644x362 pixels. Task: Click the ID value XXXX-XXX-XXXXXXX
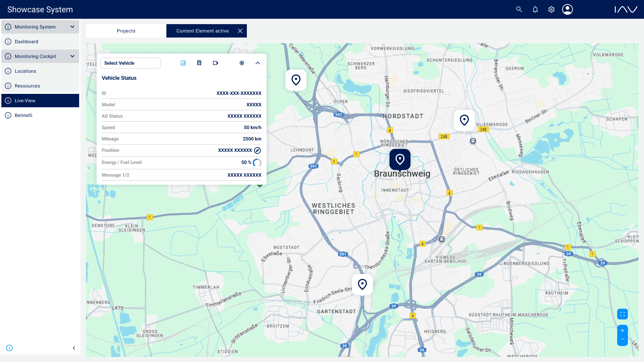point(239,93)
